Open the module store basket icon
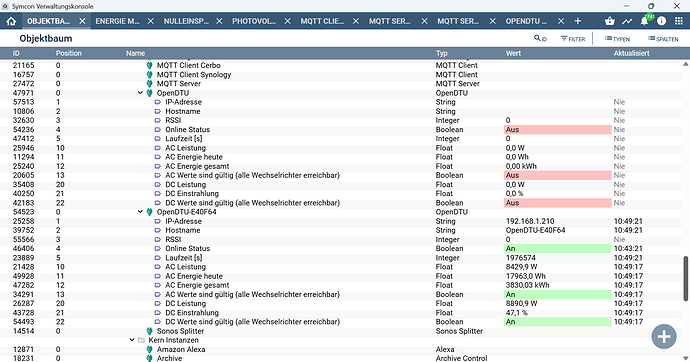690x362 pixels. point(609,21)
